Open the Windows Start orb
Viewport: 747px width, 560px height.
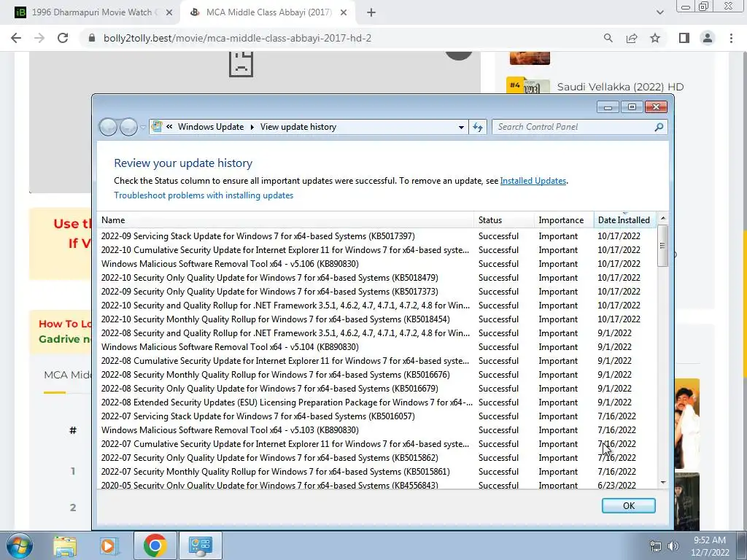(x=19, y=545)
